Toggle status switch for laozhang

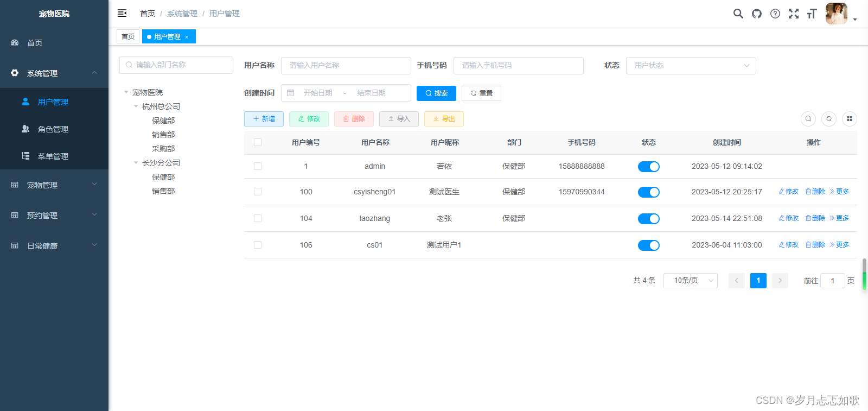[649, 219]
